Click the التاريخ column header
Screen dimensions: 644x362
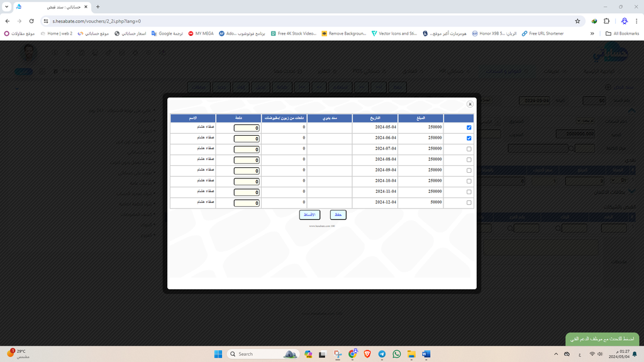(x=375, y=118)
